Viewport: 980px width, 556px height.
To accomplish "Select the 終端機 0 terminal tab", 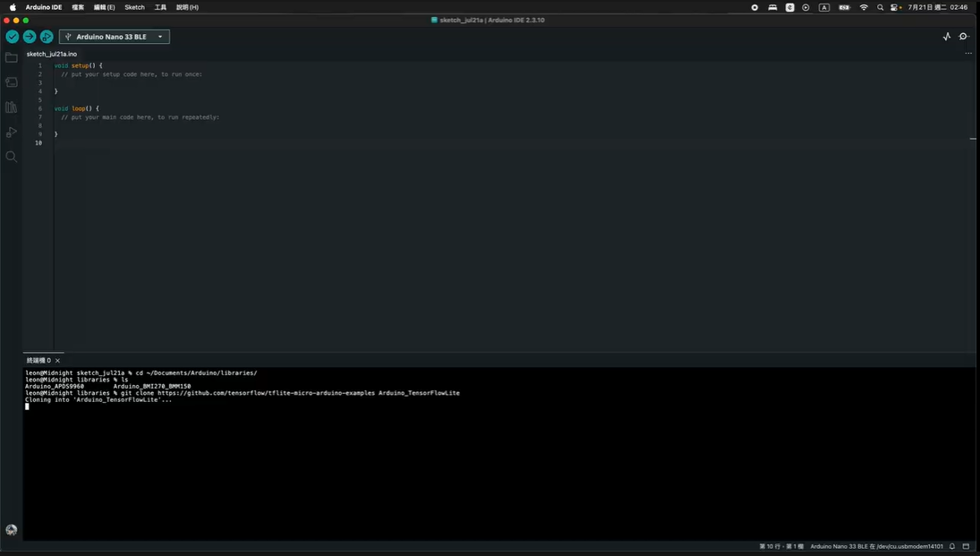I will pyautogui.click(x=38, y=360).
